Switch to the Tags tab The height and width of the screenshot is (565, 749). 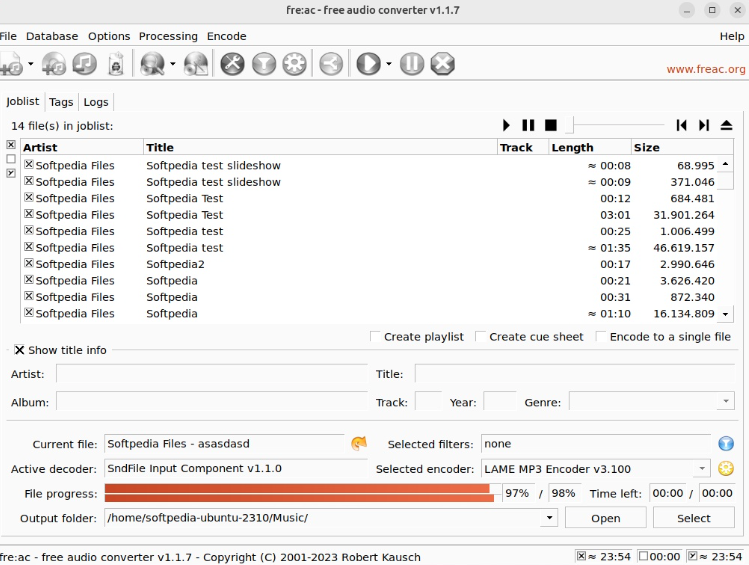coord(61,102)
